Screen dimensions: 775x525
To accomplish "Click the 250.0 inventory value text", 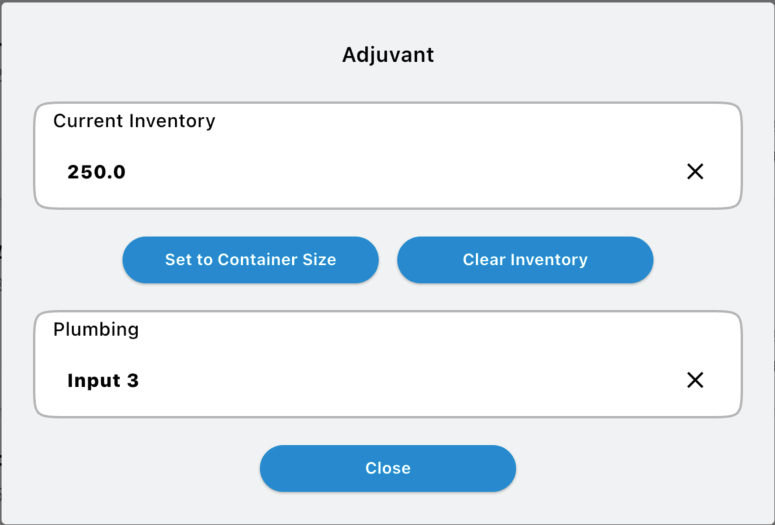I will 97,172.
